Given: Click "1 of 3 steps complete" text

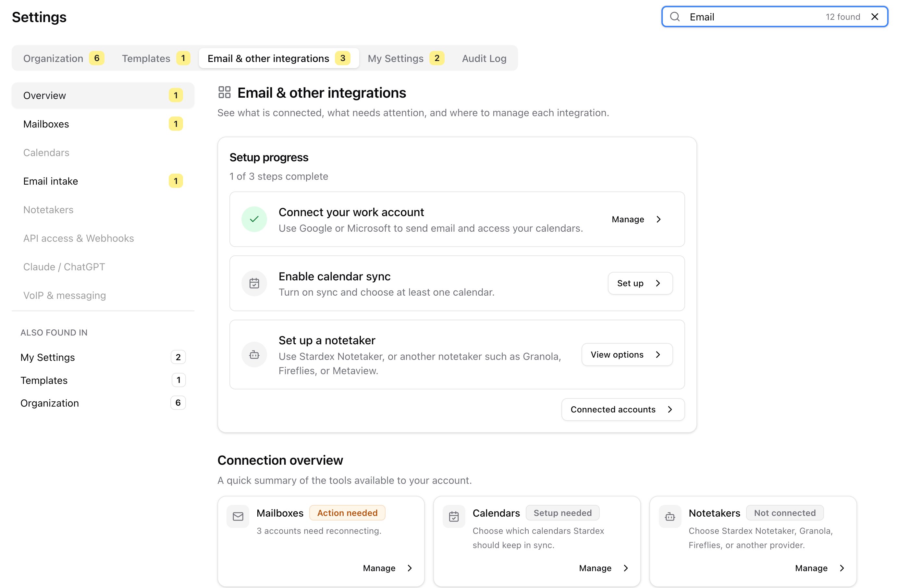Looking at the screenshot, I should coord(279,177).
